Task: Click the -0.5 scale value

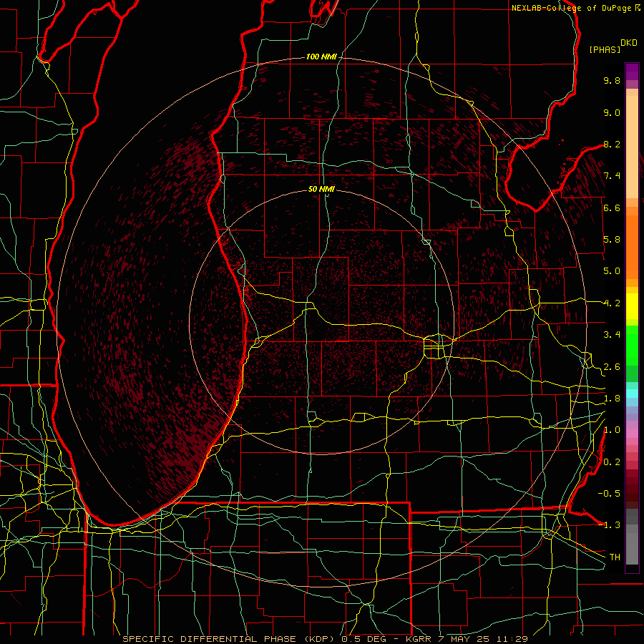Action: point(609,494)
